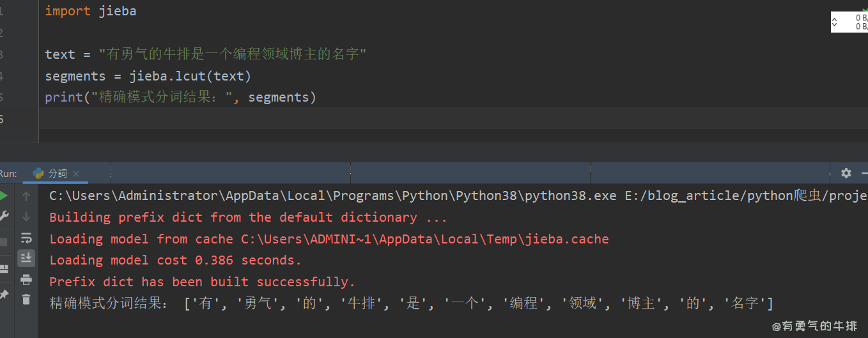The height and width of the screenshot is (338, 868).
Task: Jump up the stack trace with up arrow
Action: (26, 196)
